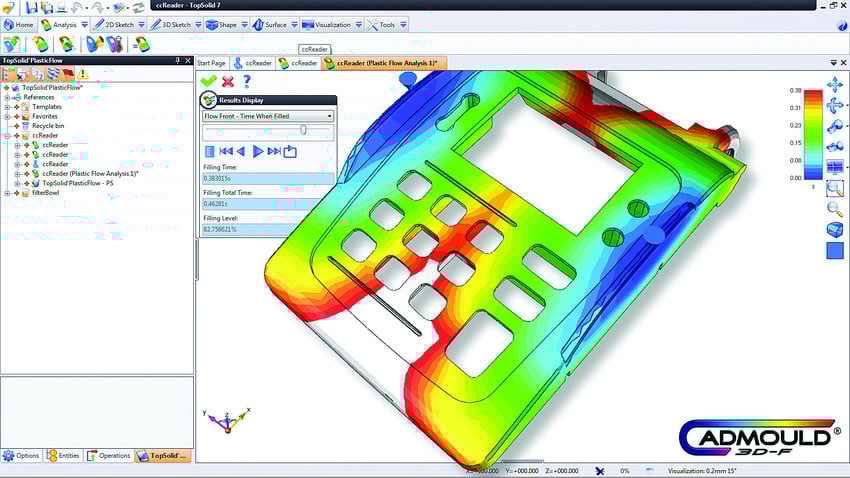Toggle loop playback button
This screenshot has width=850, height=478.
point(291,152)
